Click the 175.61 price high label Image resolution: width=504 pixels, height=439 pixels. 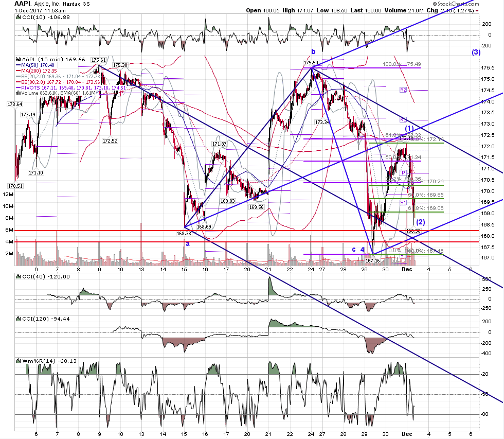[x=98, y=60]
